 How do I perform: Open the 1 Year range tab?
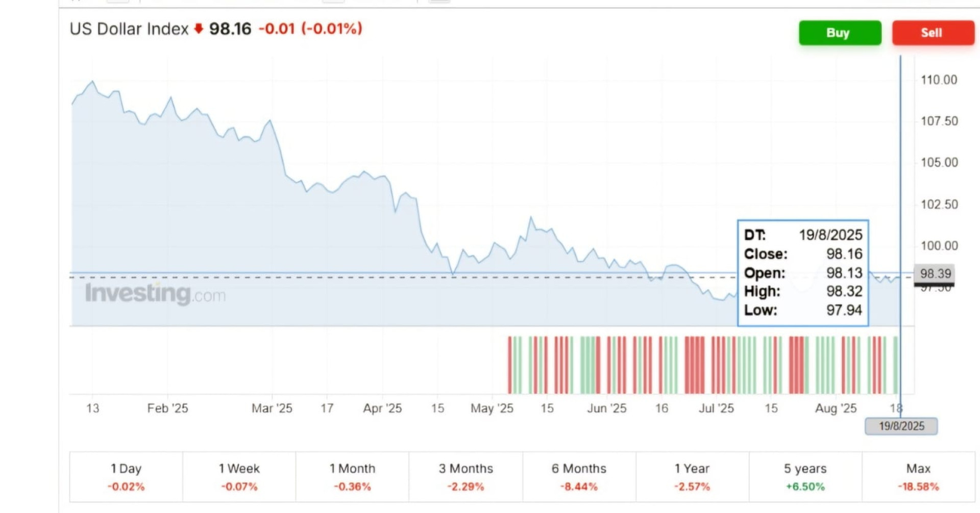[692, 477]
